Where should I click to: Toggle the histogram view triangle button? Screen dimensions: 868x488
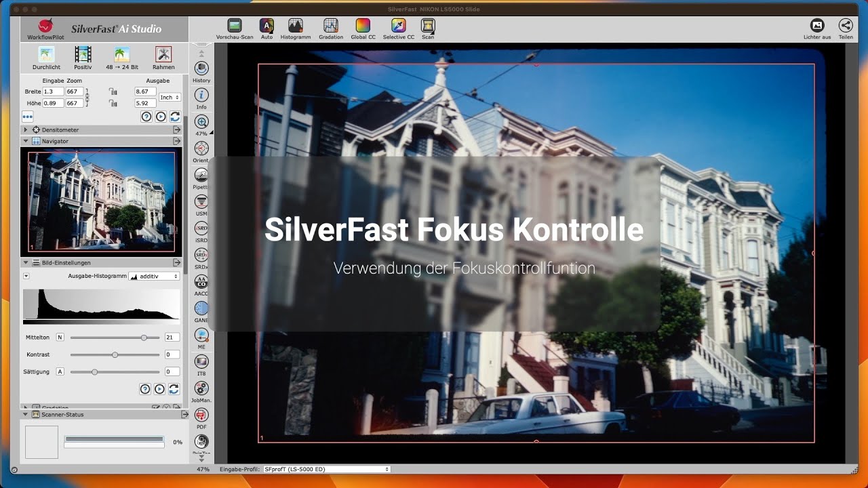(26, 277)
